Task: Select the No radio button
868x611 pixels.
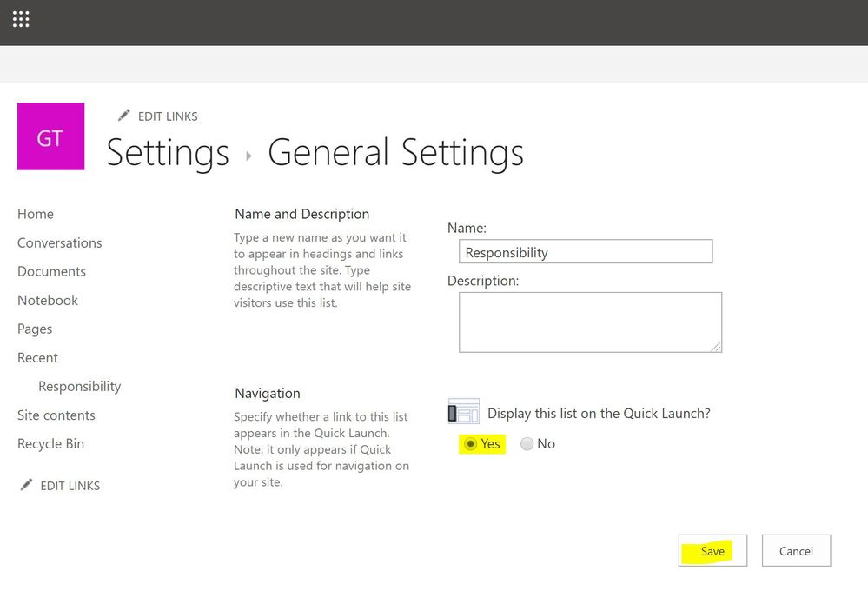Action: click(527, 444)
